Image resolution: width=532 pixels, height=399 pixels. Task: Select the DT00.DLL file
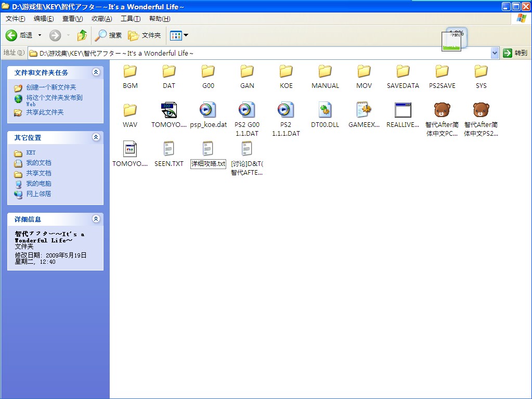[x=325, y=115]
